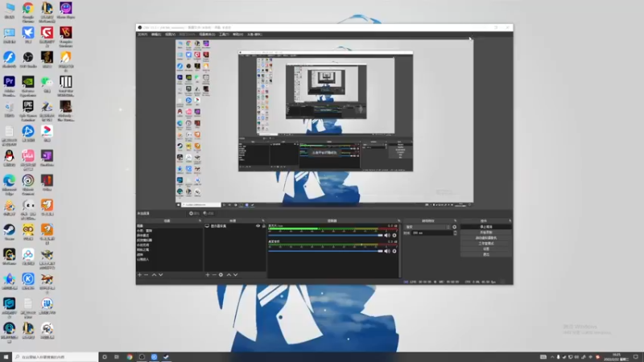Open the OBS Studio desktop shortcut
The image size is (644, 362).
click(x=28, y=60)
